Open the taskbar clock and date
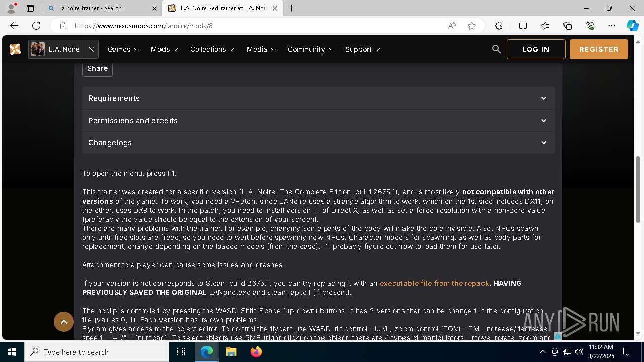 pyautogui.click(x=601, y=352)
